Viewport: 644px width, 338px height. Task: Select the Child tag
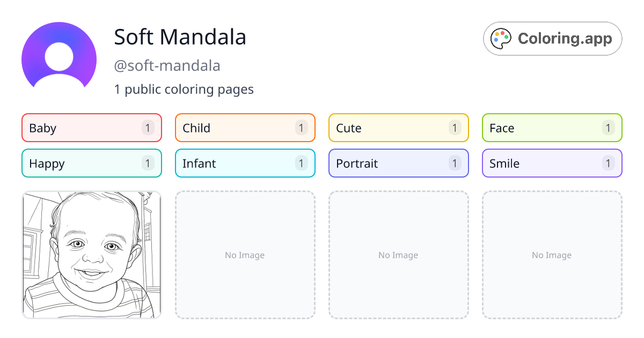245,128
